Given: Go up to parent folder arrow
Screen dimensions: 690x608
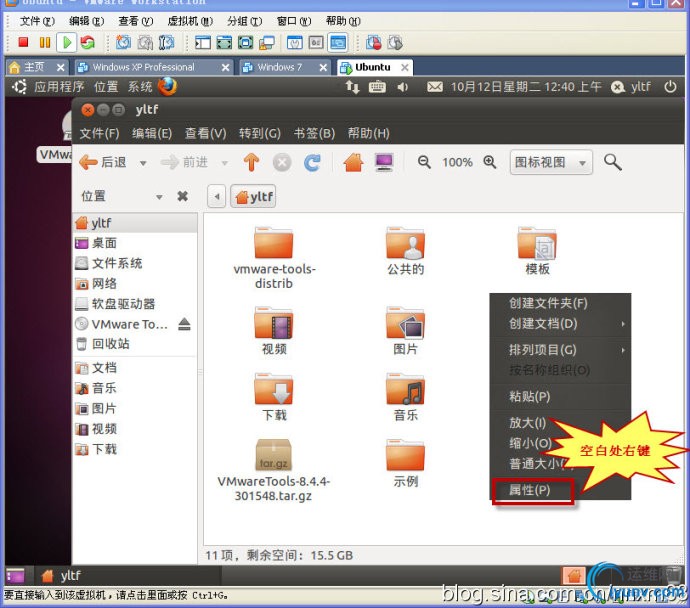Looking at the screenshot, I should click(x=251, y=162).
